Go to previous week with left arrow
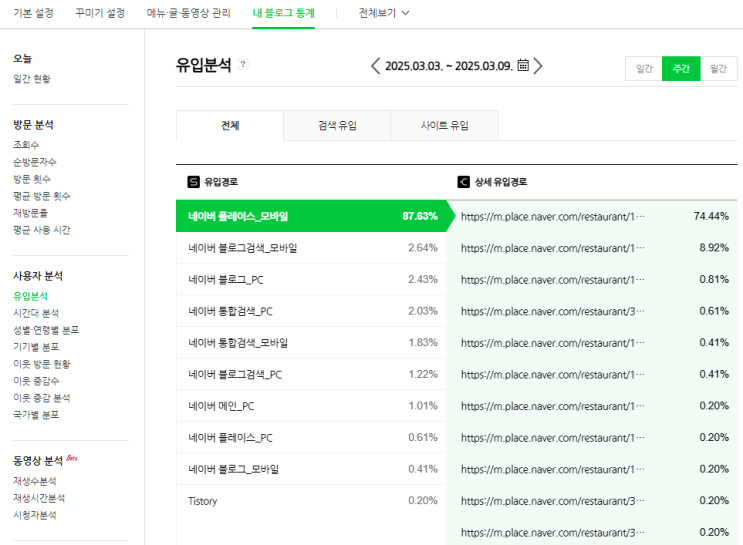The height and width of the screenshot is (545, 743). click(x=375, y=66)
